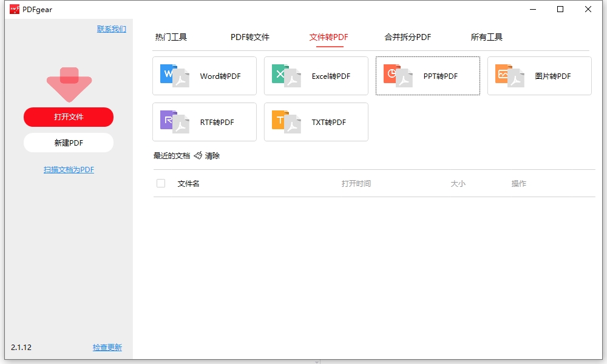Click the version number 2.1.12

point(21,348)
